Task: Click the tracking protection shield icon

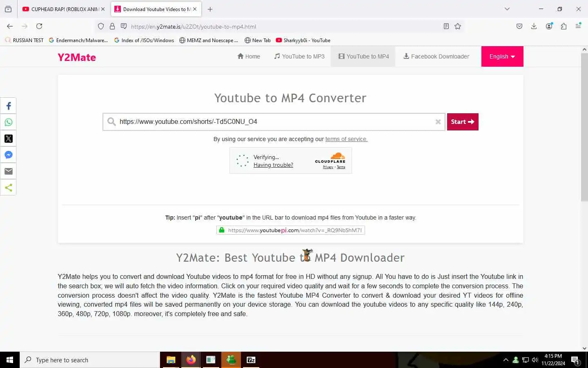Action: (101, 26)
